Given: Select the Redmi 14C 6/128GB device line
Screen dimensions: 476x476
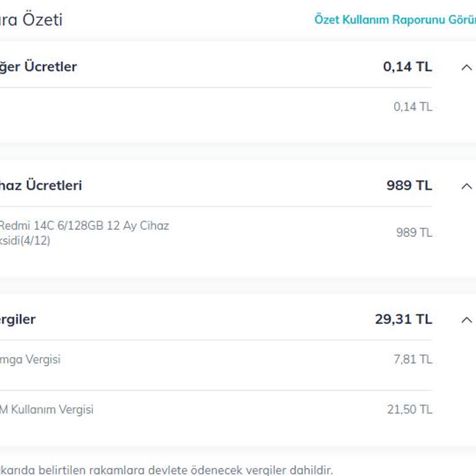Looking at the screenshot, I should (84, 226).
